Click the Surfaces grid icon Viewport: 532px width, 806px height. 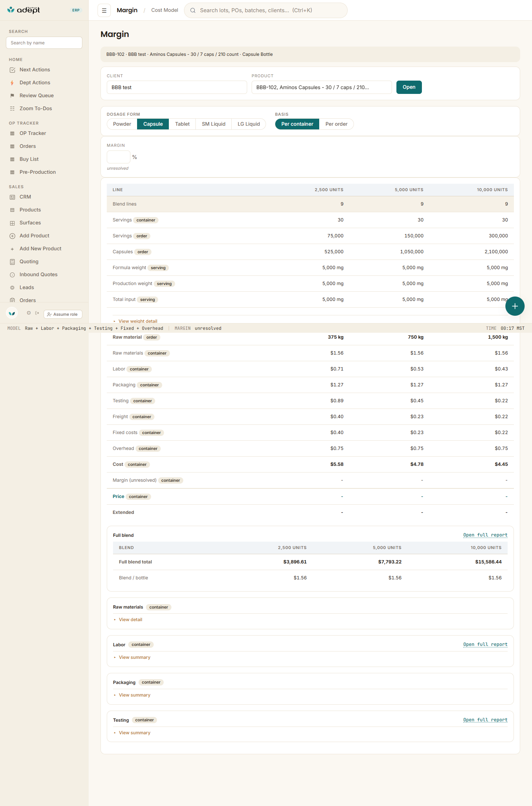pos(13,223)
